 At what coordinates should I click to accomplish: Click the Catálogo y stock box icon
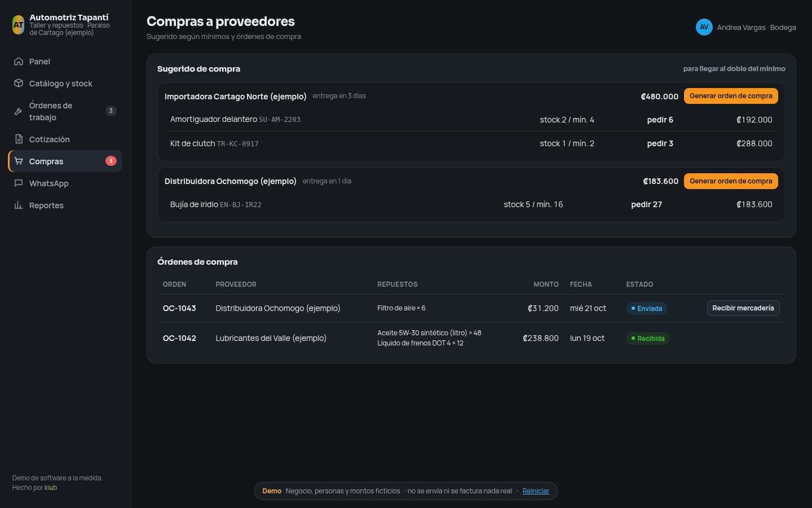19,84
